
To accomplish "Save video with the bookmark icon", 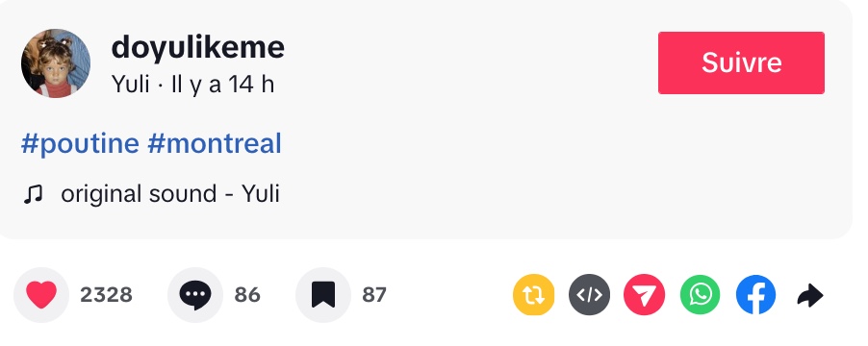I will coord(323,295).
